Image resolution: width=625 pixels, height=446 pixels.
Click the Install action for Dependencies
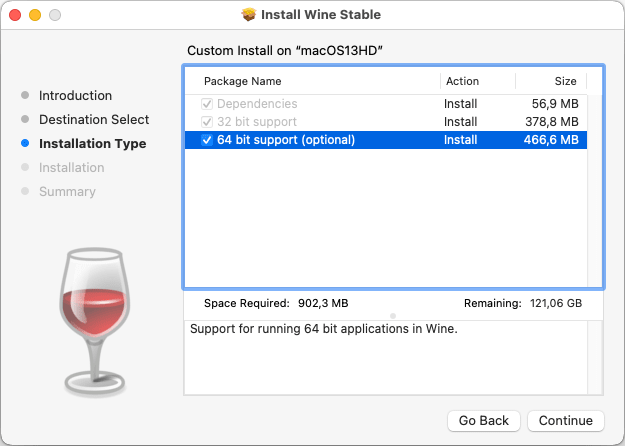coord(460,104)
